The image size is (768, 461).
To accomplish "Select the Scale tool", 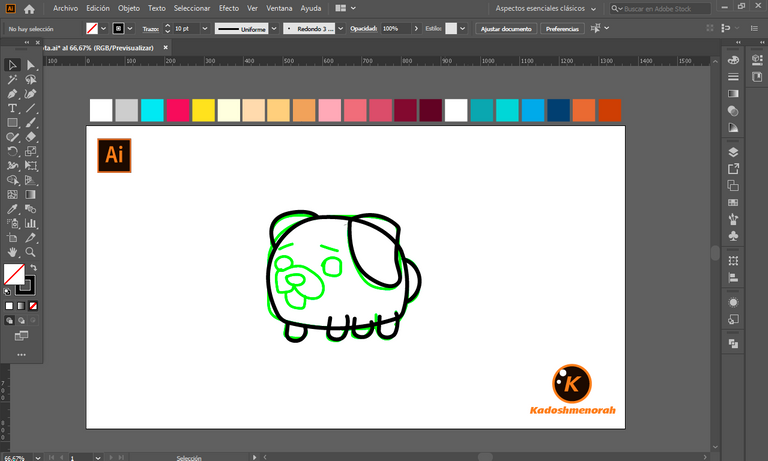I will tap(30, 151).
